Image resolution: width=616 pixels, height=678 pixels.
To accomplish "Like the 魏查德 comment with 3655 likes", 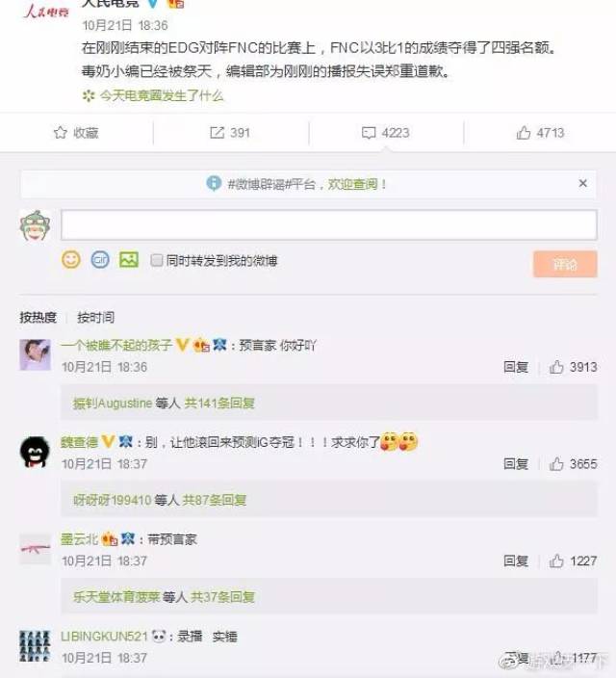I will point(556,464).
